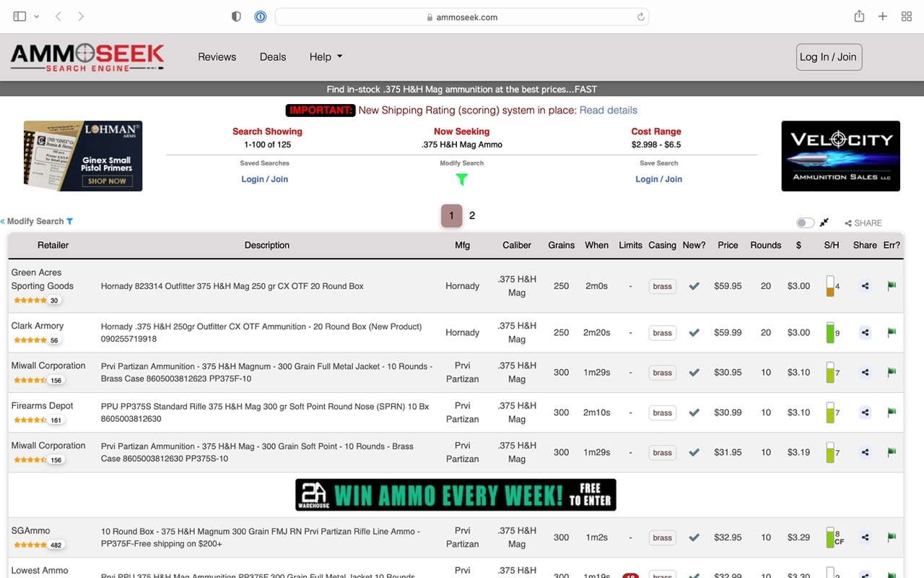The width and height of the screenshot is (924, 578).
Task: Share the Green Acres Sporting Goods listing
Action: [x=865, y=286]
